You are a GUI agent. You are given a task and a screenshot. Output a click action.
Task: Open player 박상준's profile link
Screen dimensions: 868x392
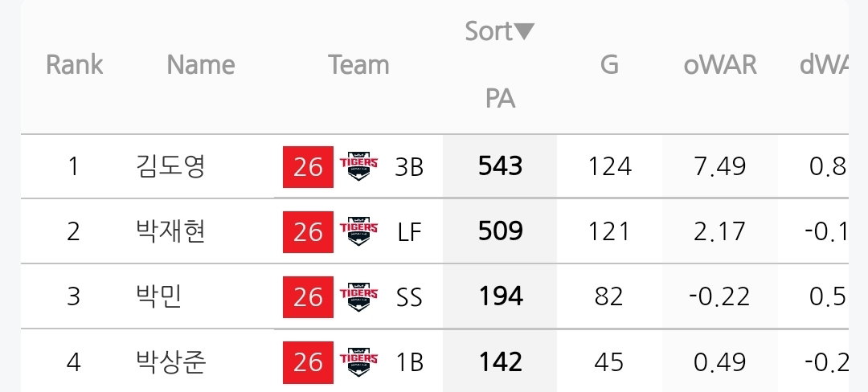tap(170, 362)
